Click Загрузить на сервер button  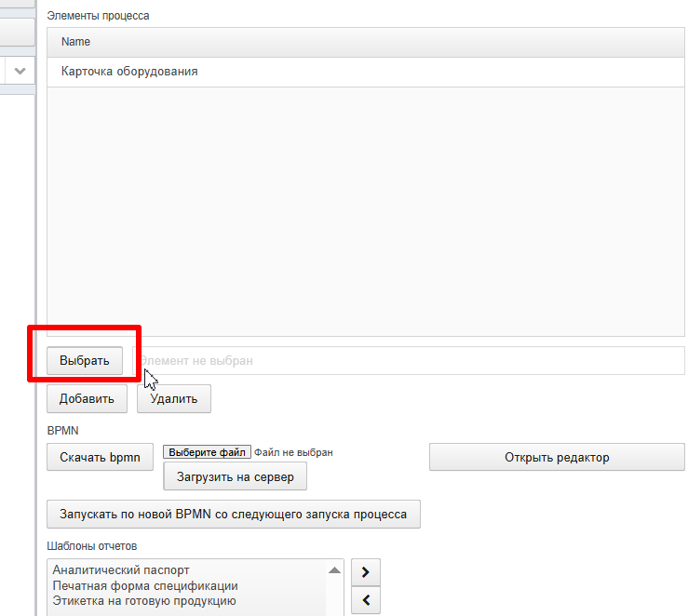(236, 476)
